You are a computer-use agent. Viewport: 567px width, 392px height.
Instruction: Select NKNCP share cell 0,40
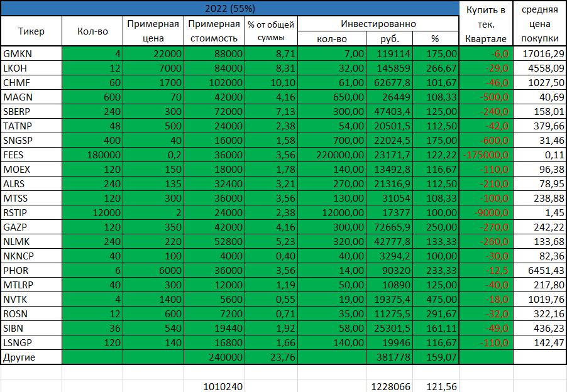pyautogui.click(x=271, y=256)
